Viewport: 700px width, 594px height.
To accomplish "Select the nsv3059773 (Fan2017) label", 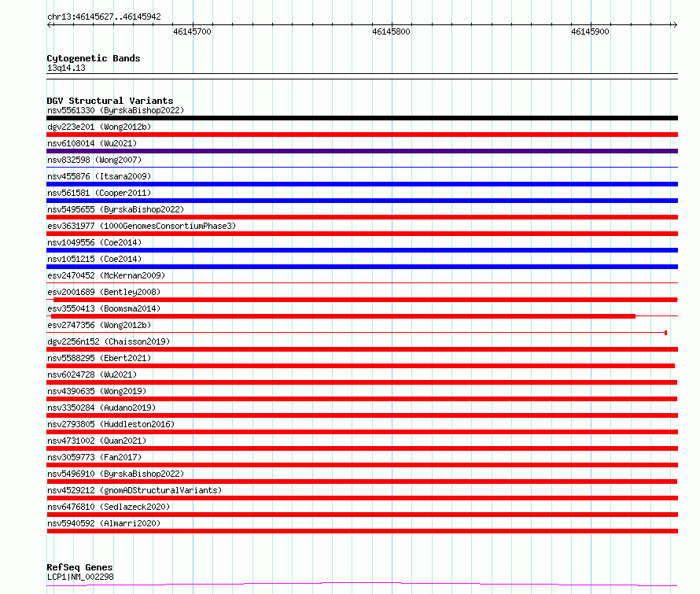I will (94, 457).
